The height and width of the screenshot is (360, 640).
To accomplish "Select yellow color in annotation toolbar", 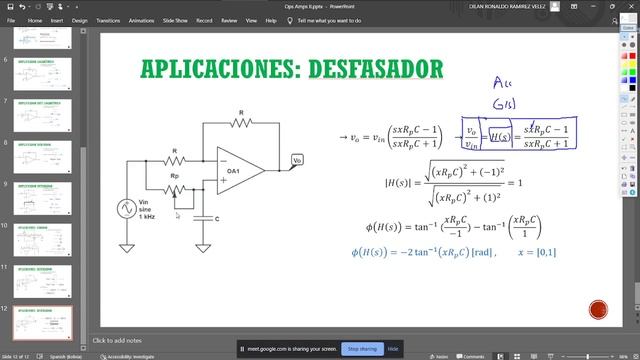I will coord(633,64).
